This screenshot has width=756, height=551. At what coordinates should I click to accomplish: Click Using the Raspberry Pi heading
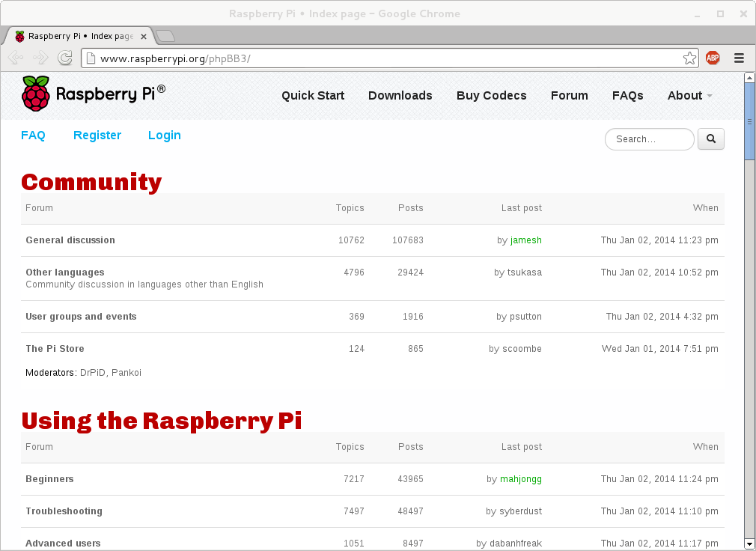coord(162,421)
